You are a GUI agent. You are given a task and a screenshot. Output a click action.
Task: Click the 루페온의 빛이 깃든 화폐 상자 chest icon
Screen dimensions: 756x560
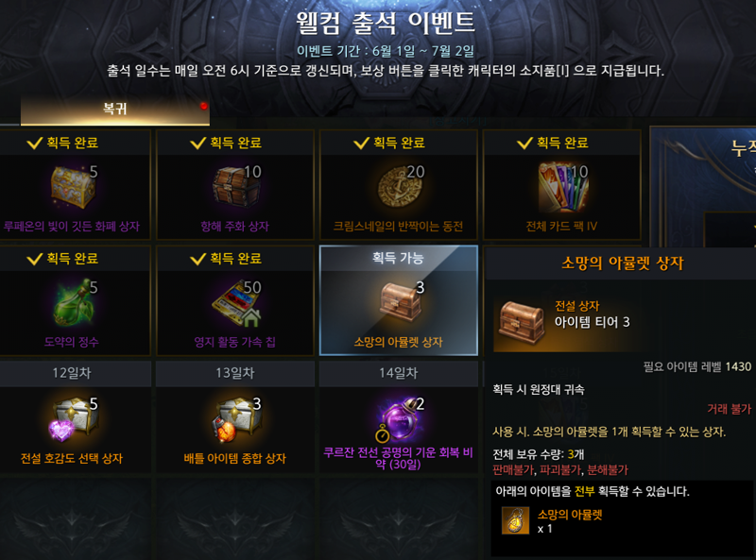[73, 187]
